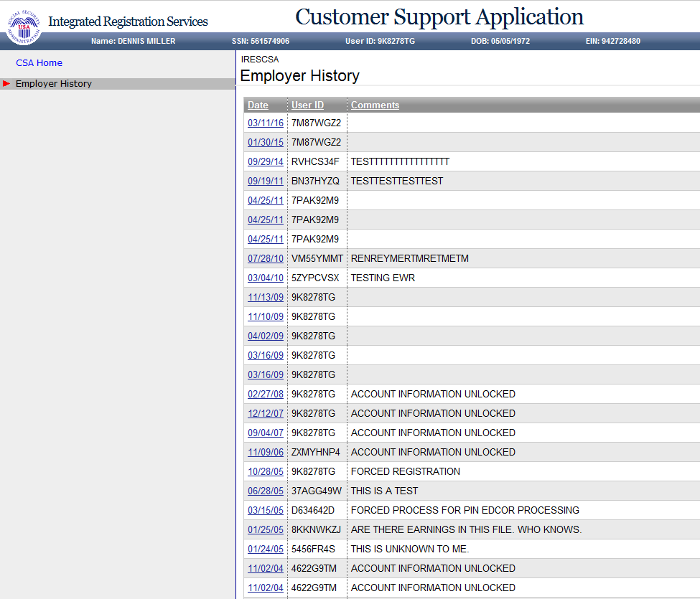Viewport: 700px width, 599px height.
Task: Click the IRESCSA label
Action: pyautogui.click(x=260, y=60)
